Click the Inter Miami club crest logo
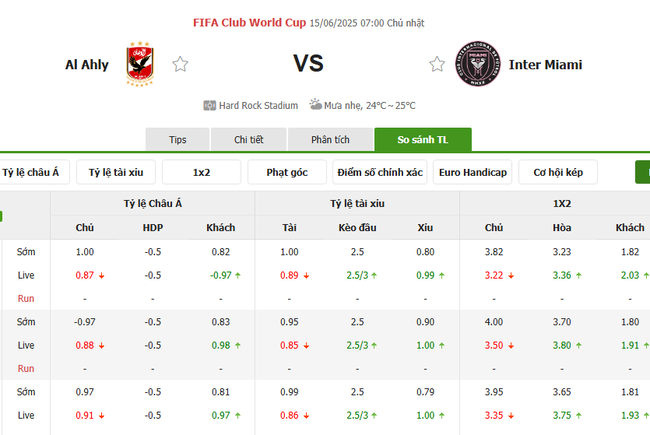650x435 pixels. coord(477,64)
